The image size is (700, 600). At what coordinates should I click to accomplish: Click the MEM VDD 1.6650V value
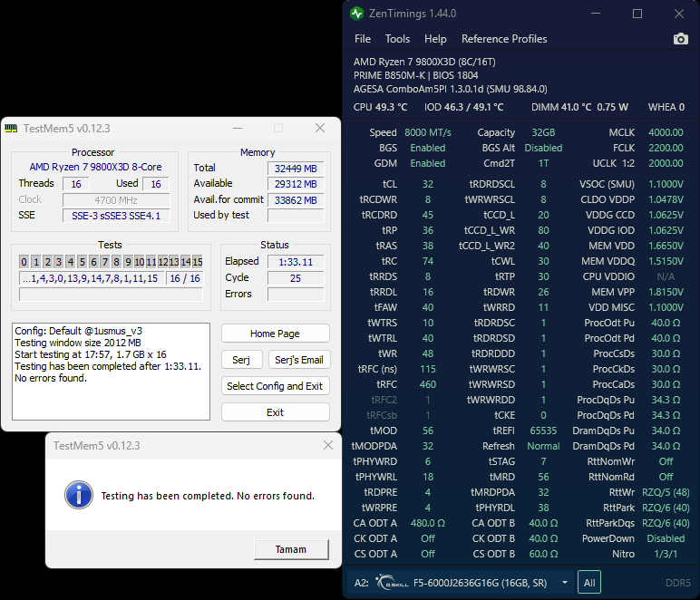tap(666, 246)
